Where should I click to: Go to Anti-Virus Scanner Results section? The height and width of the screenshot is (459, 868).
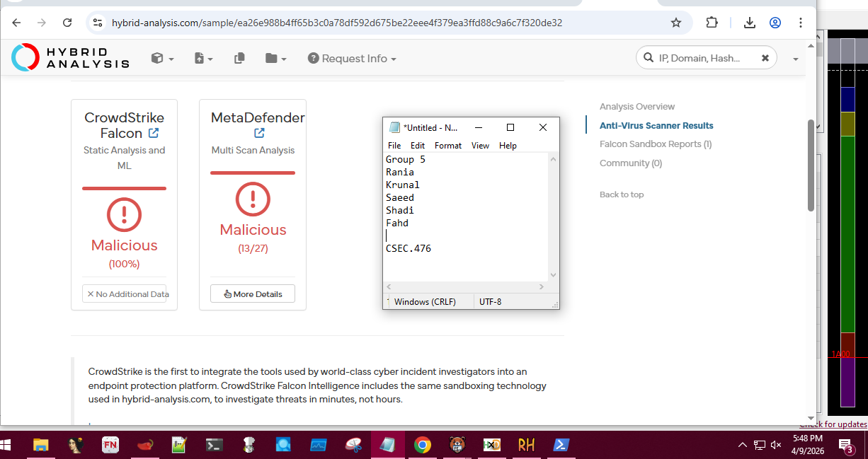point(656,125)
